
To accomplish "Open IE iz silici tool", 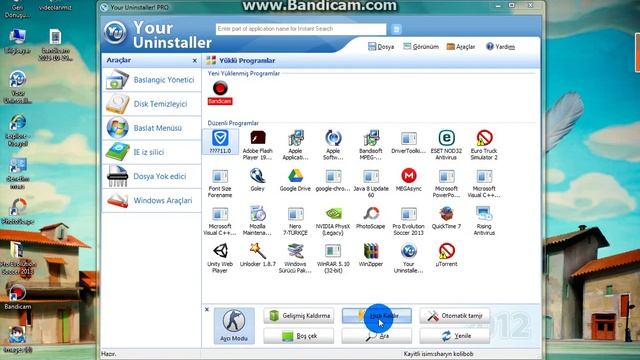I will 151,152.
